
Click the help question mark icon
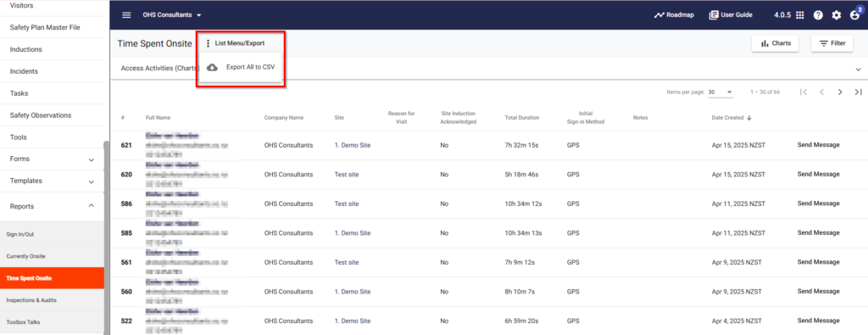(818, 15)
